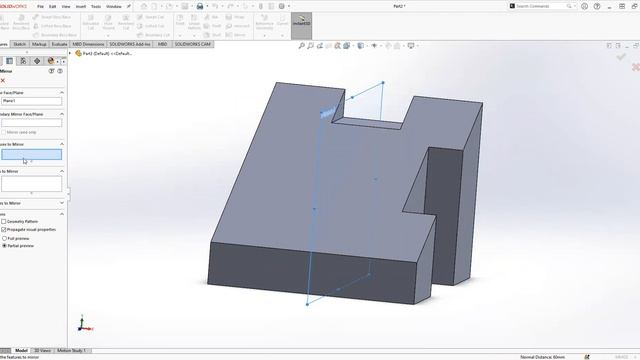Click the Apply Scene icon in the view toolbar

click(397, 46)
